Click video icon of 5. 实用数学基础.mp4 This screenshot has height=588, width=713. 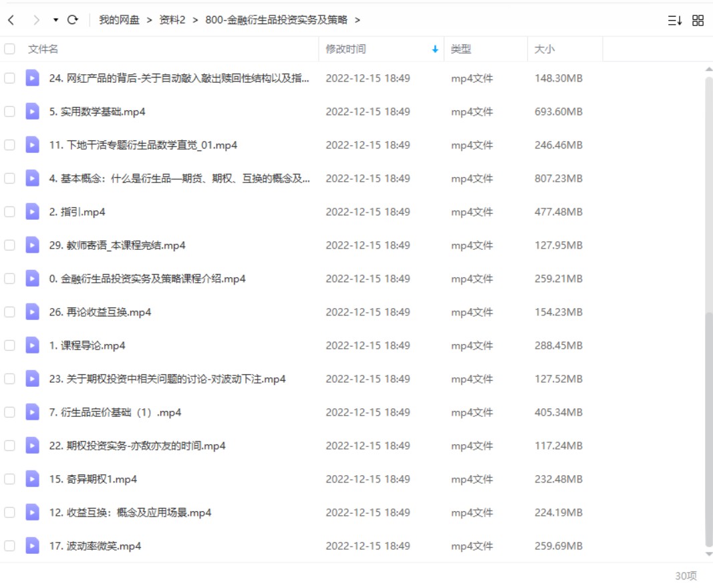(32, 112)
